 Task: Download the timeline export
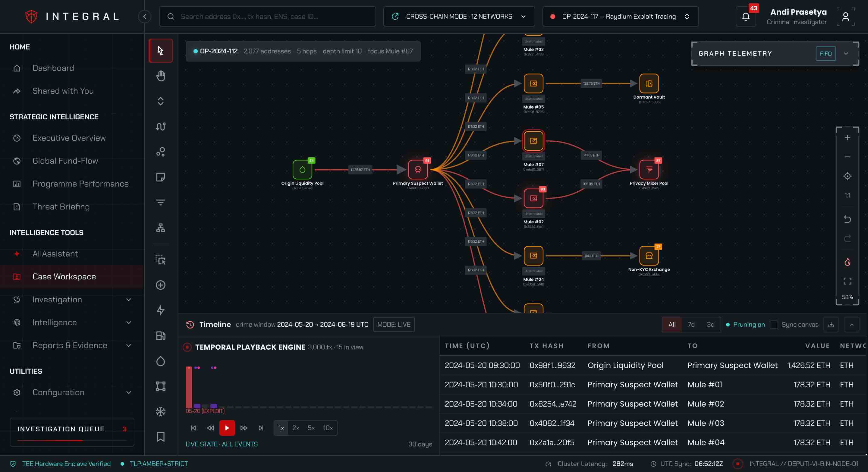[x=831, y=324]
